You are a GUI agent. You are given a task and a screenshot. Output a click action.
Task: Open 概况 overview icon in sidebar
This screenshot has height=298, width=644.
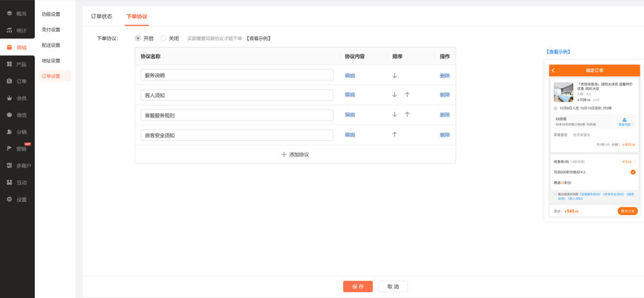[9, 14]
